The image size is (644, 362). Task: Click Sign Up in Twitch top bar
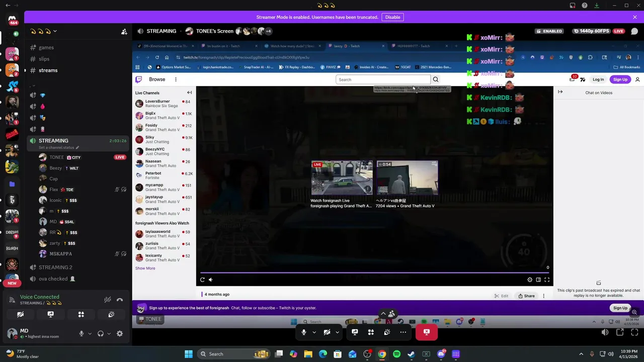click(x=620, y=79)
